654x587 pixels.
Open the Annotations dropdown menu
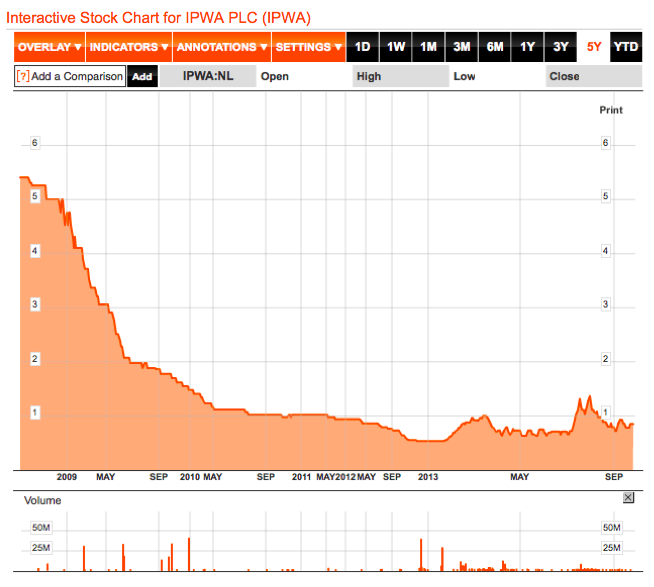(x=222, y=47)
